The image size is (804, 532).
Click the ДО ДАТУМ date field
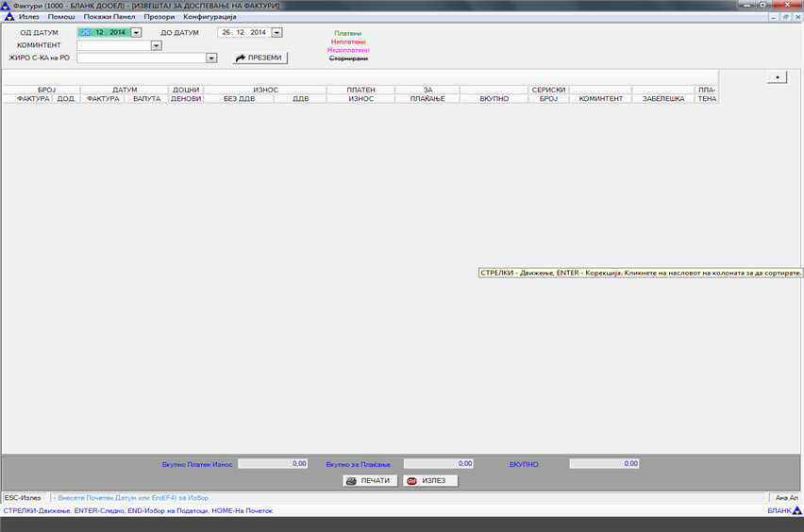243,32
